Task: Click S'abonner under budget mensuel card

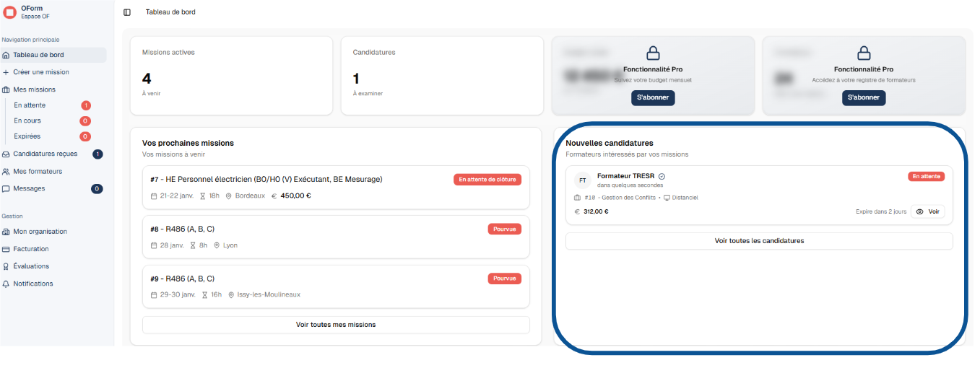Action: (x=653, y=97)
